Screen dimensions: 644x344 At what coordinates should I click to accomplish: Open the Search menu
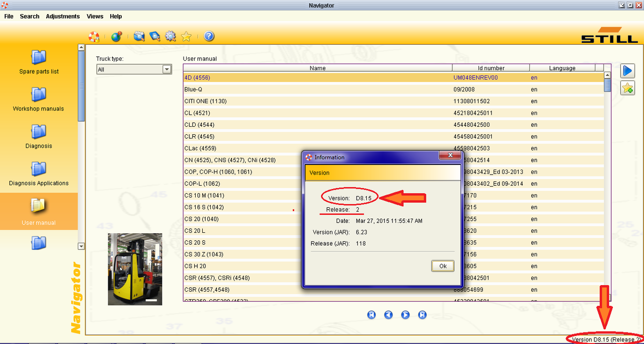(x=30, y=17)
